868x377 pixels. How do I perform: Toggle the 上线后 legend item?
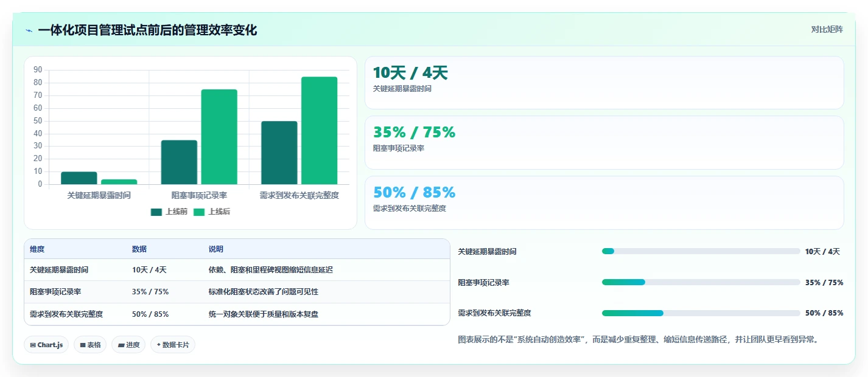[x=212, y=212]
